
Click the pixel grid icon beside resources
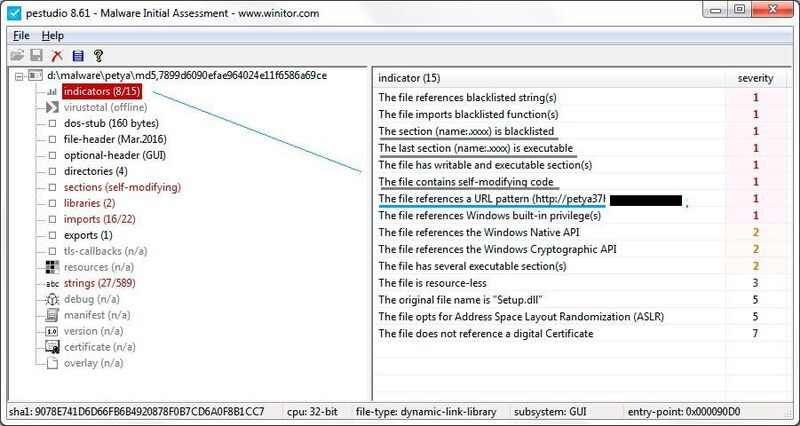[52, 267]
